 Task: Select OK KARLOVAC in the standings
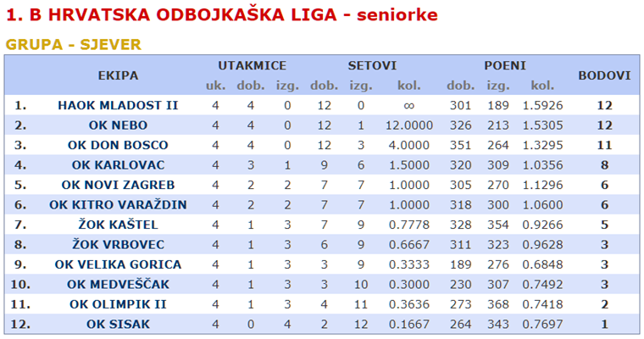(x=118, y=165)
